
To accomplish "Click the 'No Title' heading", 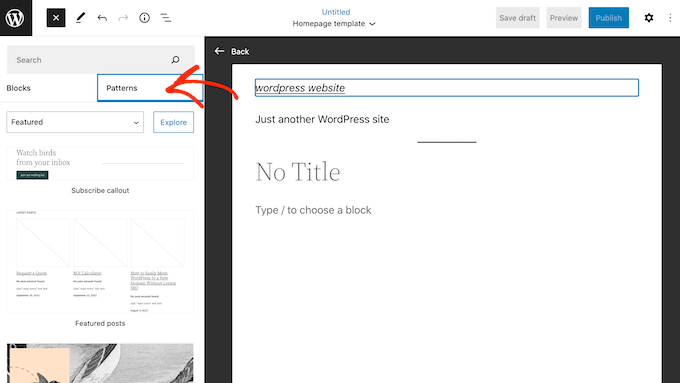I will (x=298, y=172).
